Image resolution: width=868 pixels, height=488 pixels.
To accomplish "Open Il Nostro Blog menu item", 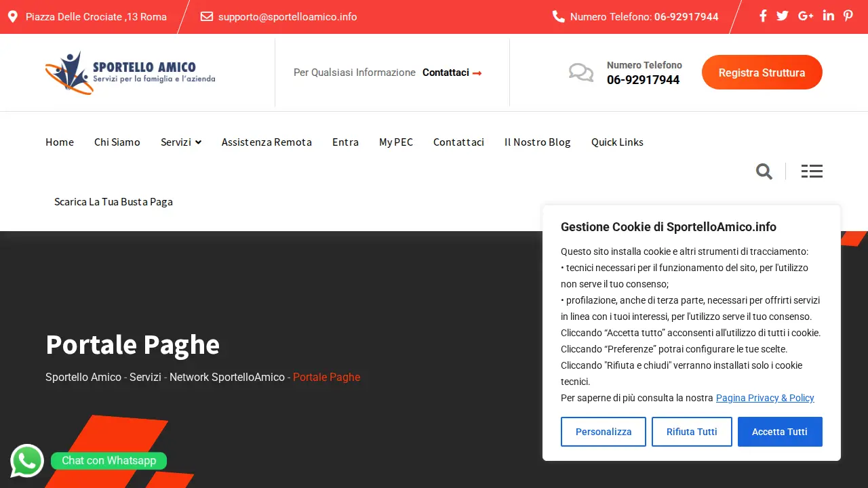I will tap(538, 142).
